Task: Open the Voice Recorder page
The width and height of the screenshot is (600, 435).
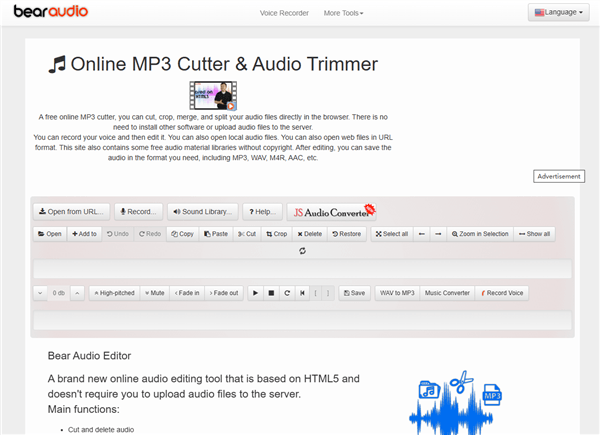Action: pyautogui.click(x=284, y=13)
